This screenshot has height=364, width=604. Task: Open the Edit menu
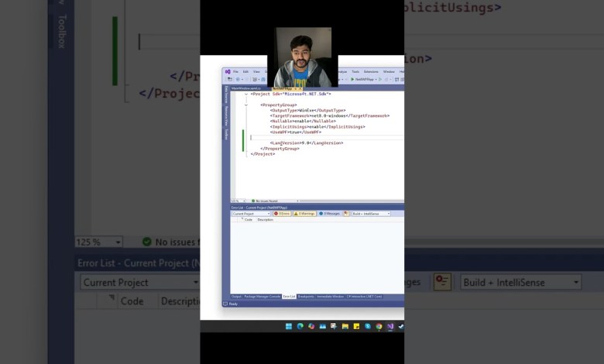point(245,72)
